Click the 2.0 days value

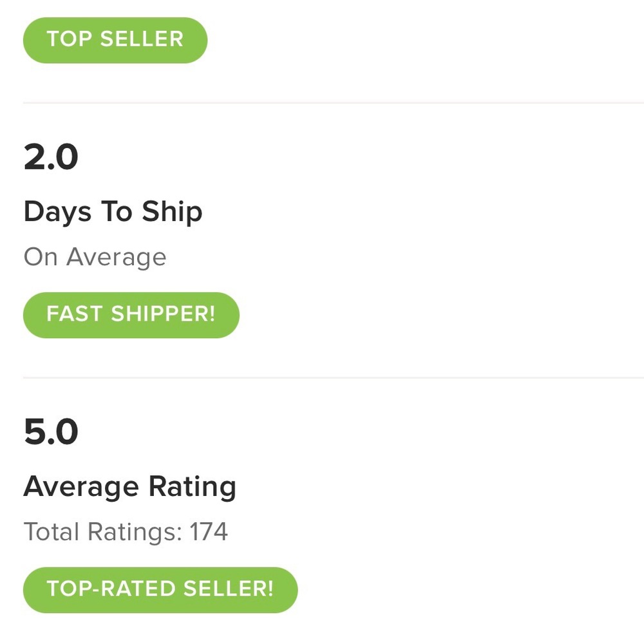click(x=51, y=157)
